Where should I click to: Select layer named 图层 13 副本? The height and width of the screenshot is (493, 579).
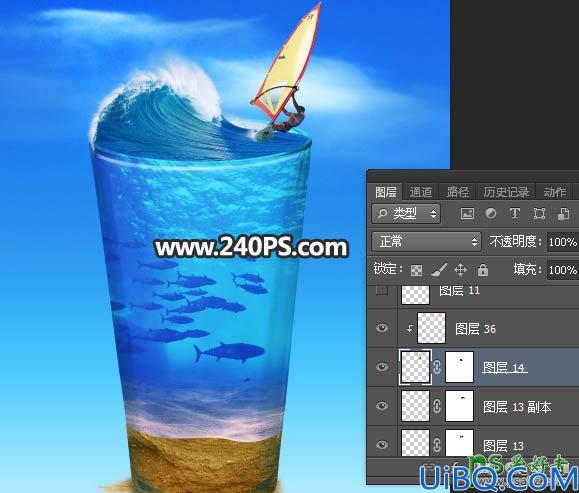coord(517,407)
